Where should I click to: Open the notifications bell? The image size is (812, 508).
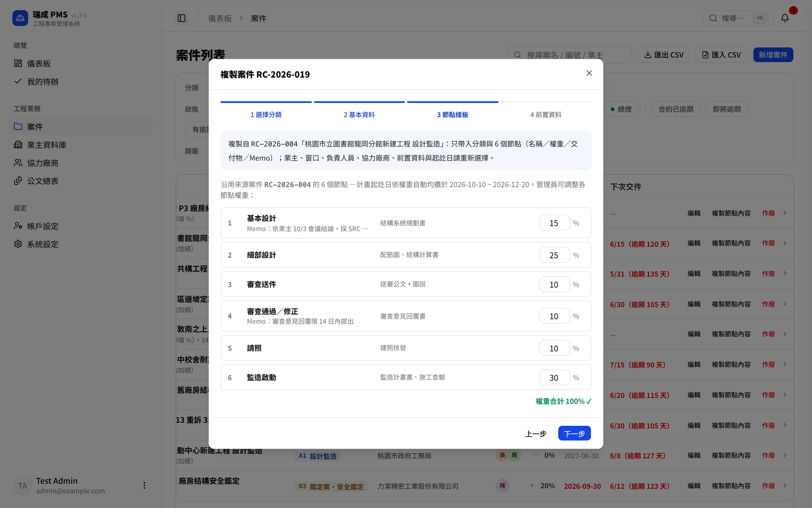click(x=785, y=18)
